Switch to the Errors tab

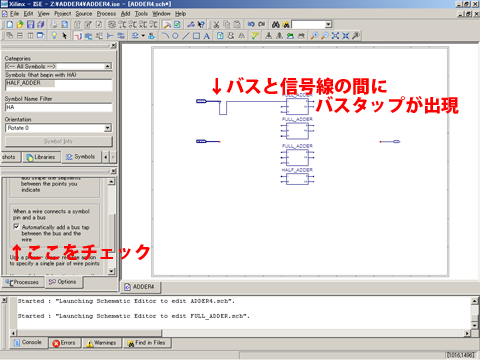pyautogui.click(x=65, y=343)
